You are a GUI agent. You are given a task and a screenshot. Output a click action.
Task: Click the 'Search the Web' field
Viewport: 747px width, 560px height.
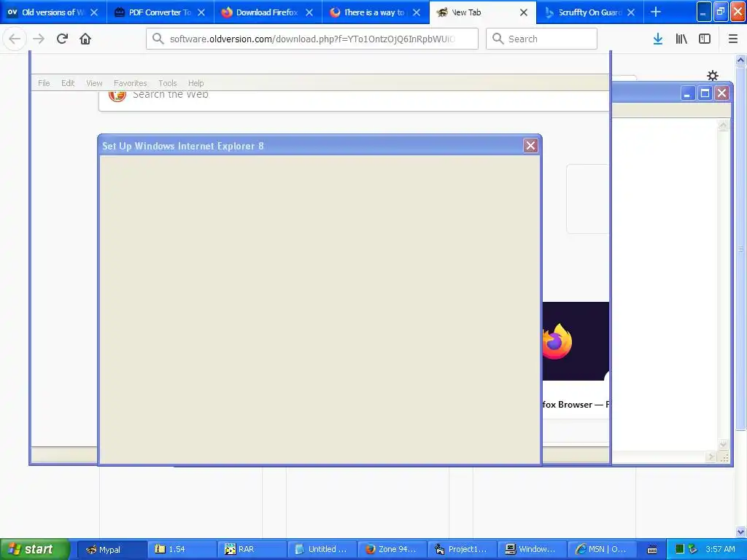tap(354, 101)
